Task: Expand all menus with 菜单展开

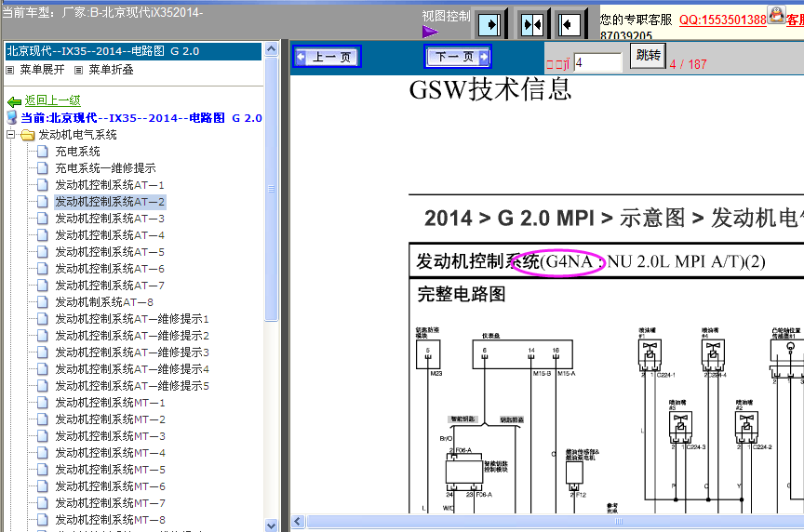Action: click(x=42, y=70)
